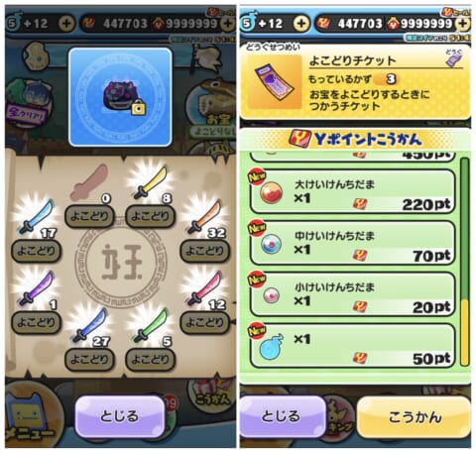Tap よこどり button under orange sword

[x=204, y=252]
